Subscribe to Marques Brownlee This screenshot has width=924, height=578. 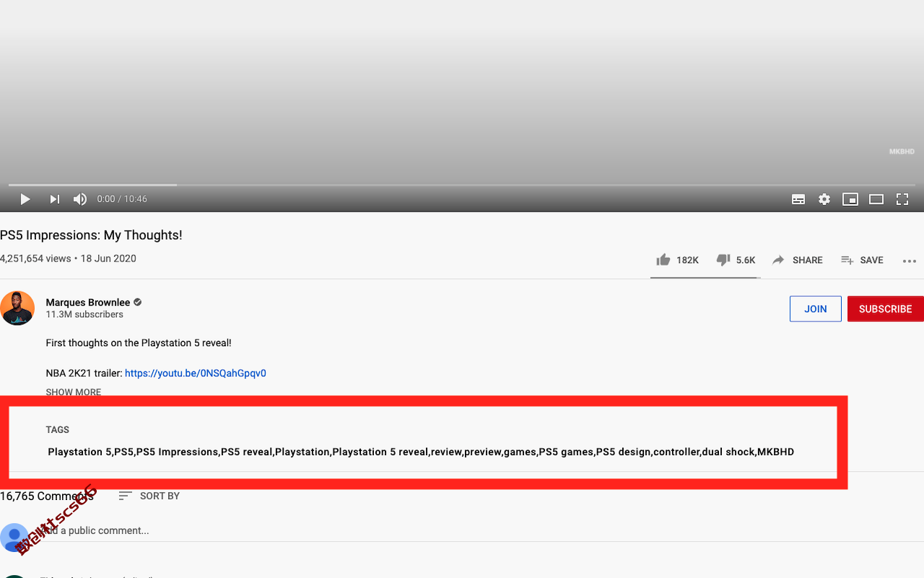coord(886,309)
